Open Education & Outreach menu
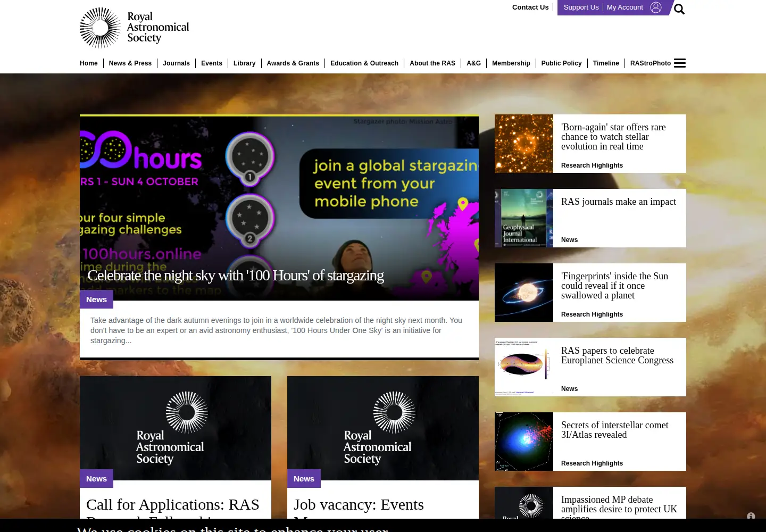This screenshot has width=766, height=532. coord(364,63)
